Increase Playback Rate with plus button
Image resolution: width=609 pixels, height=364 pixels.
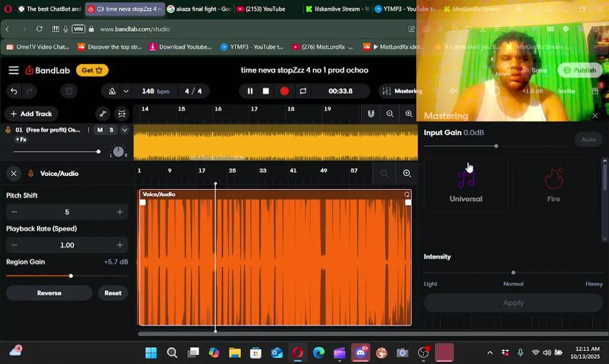point(119,245)
